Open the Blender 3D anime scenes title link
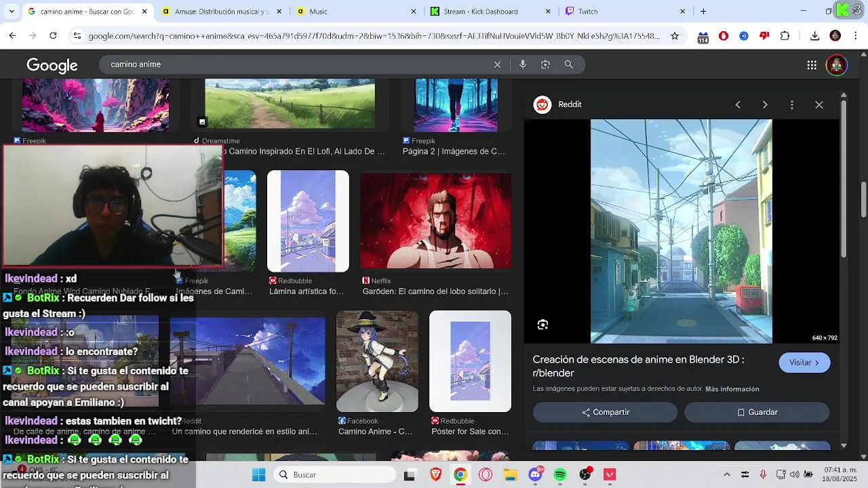The image size is (868, 488). point(638,367)
